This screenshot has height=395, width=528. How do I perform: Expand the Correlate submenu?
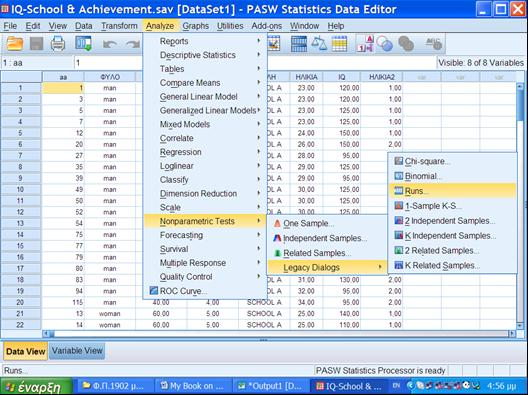click(x=205, y=138)
